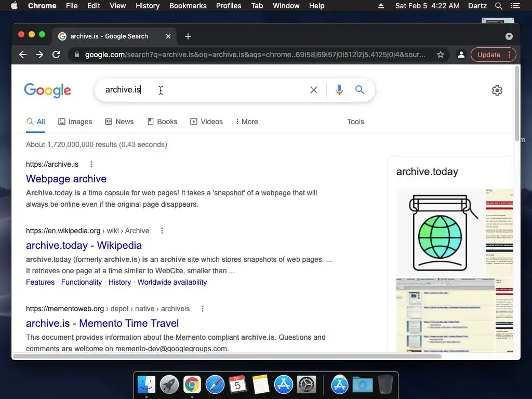Open the Chrome application menu
Screen dimensions: 532x399
42,6
